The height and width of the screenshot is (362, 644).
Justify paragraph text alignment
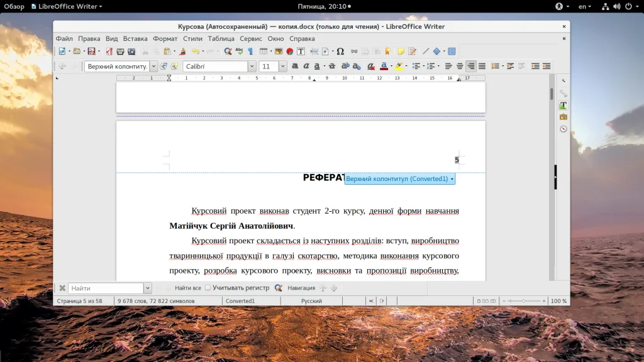pos(482,66)
